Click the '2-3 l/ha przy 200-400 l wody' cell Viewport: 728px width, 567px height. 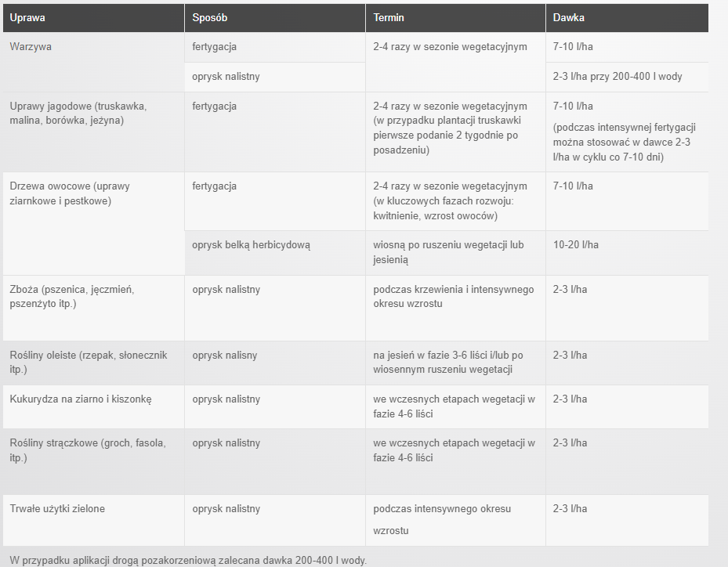(x=627, y=77)
